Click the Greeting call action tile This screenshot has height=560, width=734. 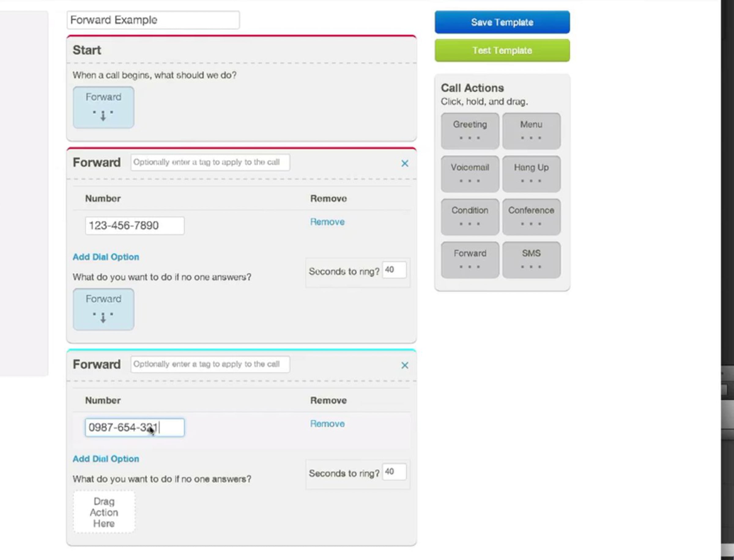[x=469, y=131]
